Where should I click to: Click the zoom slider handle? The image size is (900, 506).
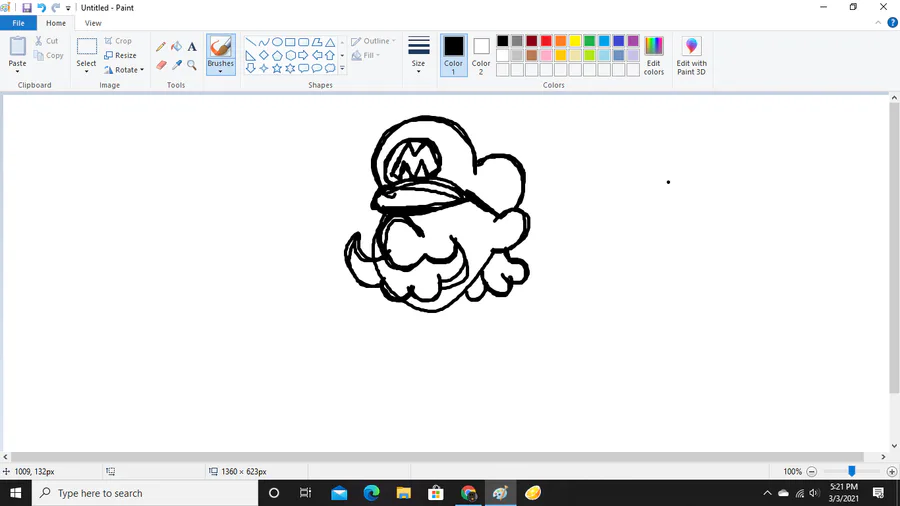(x=852, y=471)
